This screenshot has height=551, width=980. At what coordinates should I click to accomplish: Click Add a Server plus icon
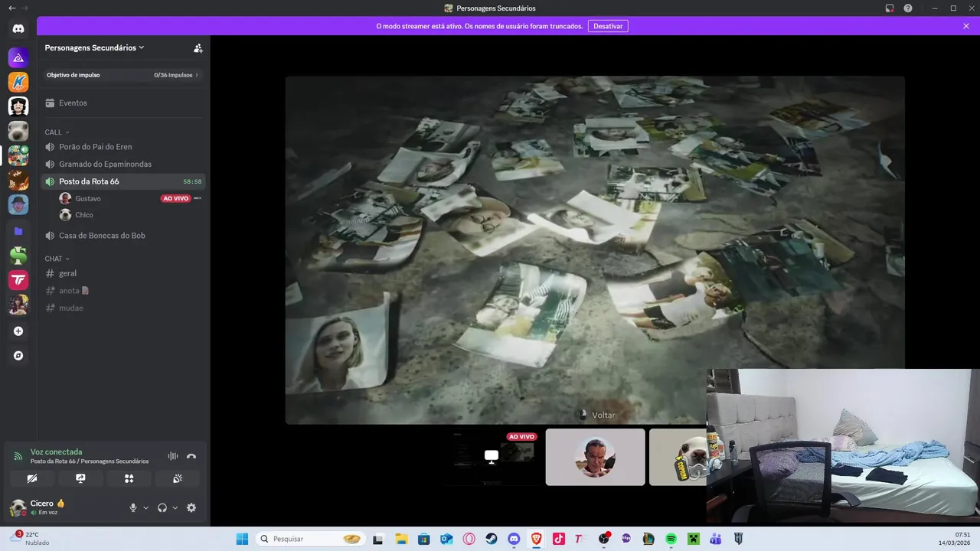tap(18, 331)
